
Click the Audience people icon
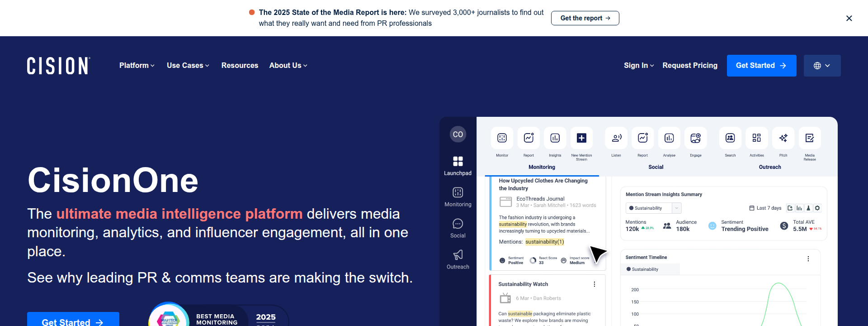coord(667,225)
